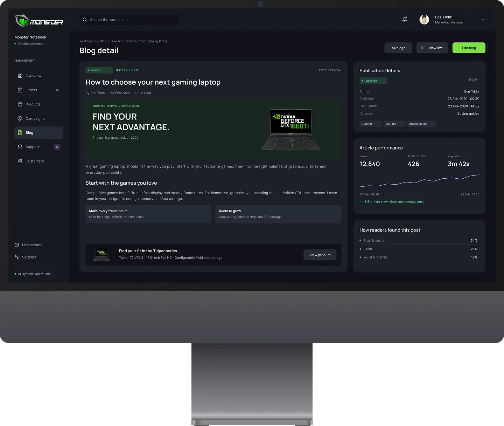Click the Campaigns tag icon
This screenshot has height=426, width=504.
pyautogui.click(x=20, y=118)
